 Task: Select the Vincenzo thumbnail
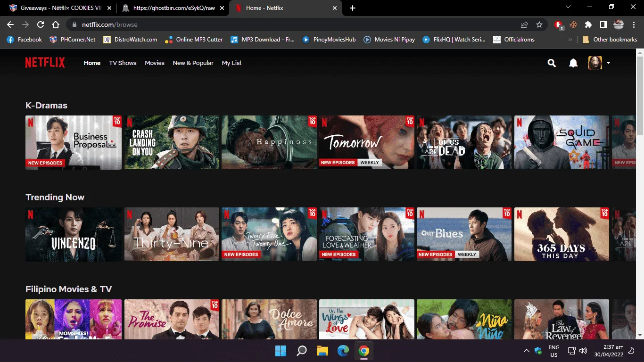point(74,234)
